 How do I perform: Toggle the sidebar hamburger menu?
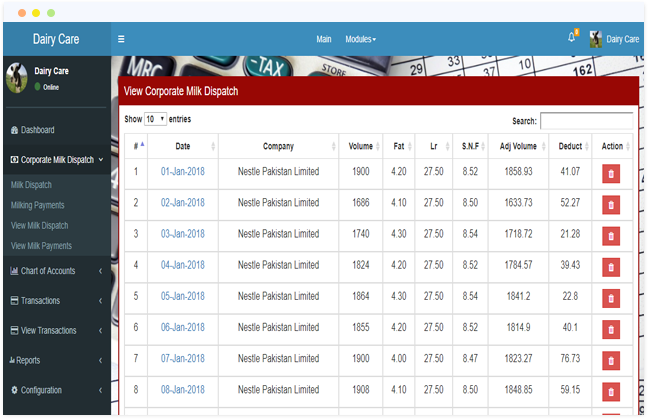pyautogui.click(x=121, y=39)
